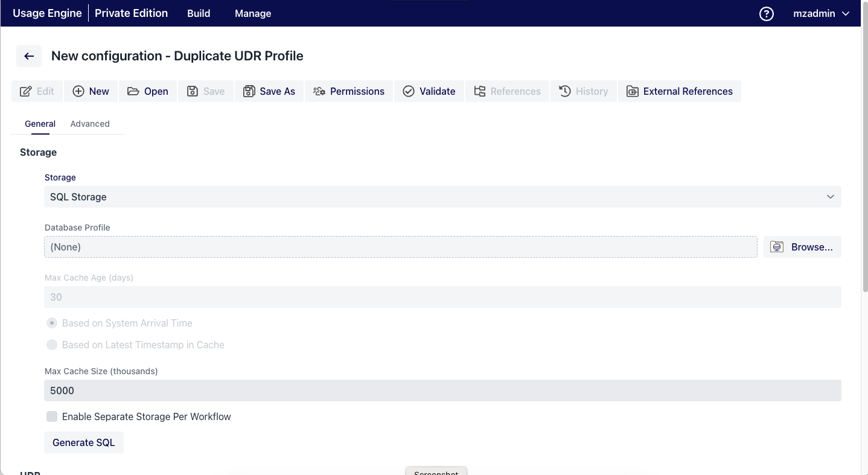The image size is (868, 475).
Task: Click the back arrow icon
Action: pyautogui.click(x=28, y=56)
